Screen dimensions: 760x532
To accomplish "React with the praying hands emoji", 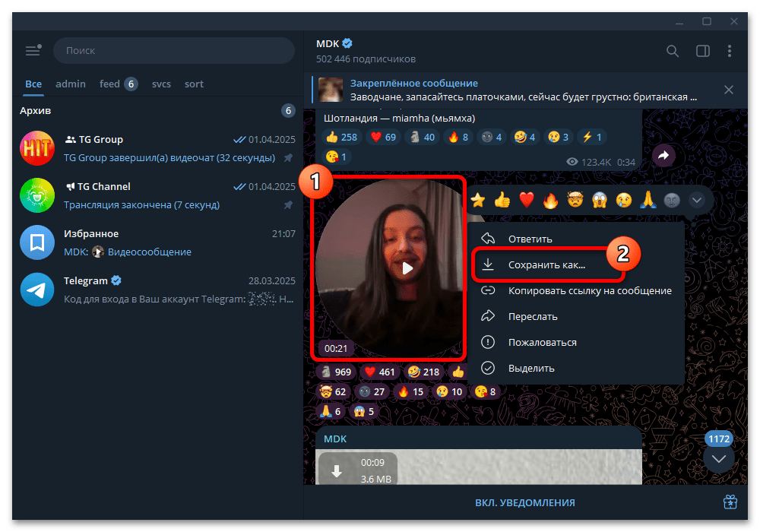I will [x=648, y=200].
